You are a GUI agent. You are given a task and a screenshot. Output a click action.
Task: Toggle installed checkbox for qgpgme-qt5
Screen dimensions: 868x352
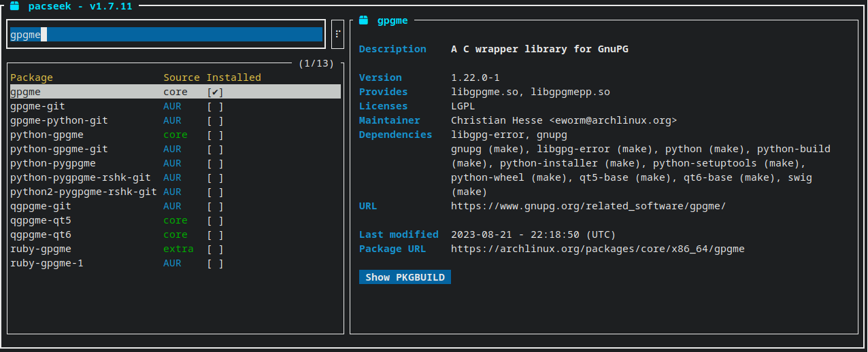(215, 220)
